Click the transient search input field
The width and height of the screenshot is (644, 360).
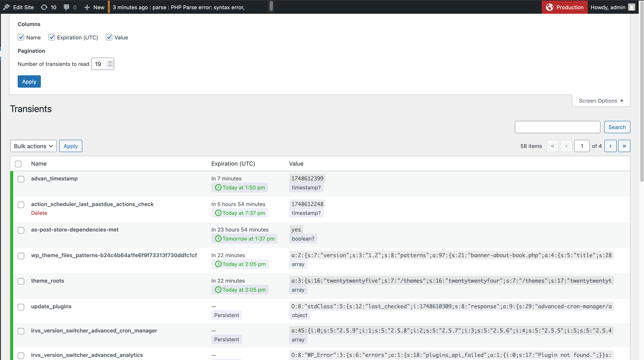tap(558, 127)
